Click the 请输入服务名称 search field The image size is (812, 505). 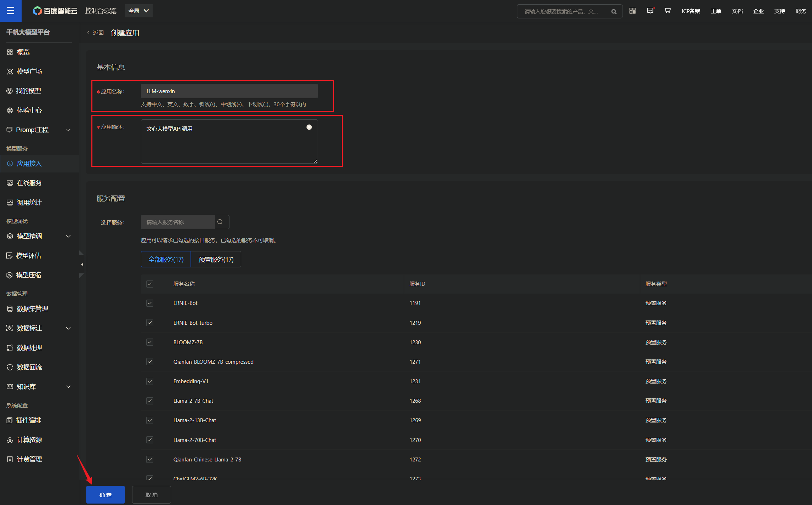pyautogui.click(x=178, y=222)
